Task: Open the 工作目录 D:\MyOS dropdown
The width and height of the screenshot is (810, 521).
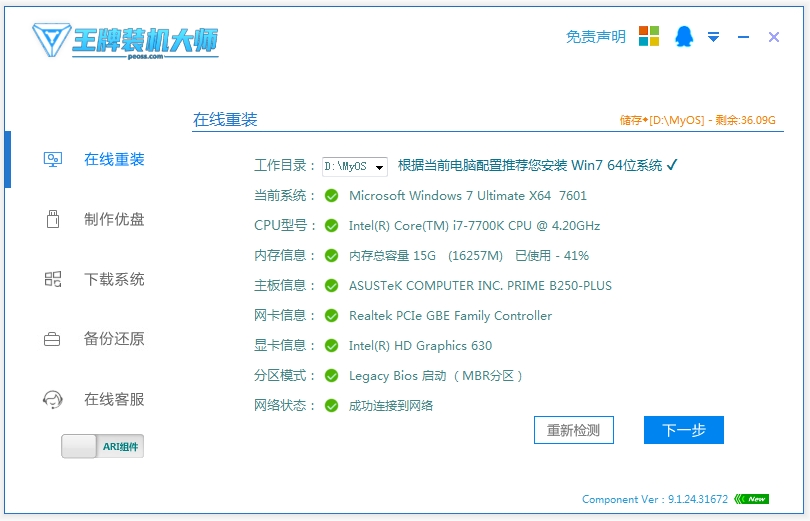Action: click(x=355, y=166)
